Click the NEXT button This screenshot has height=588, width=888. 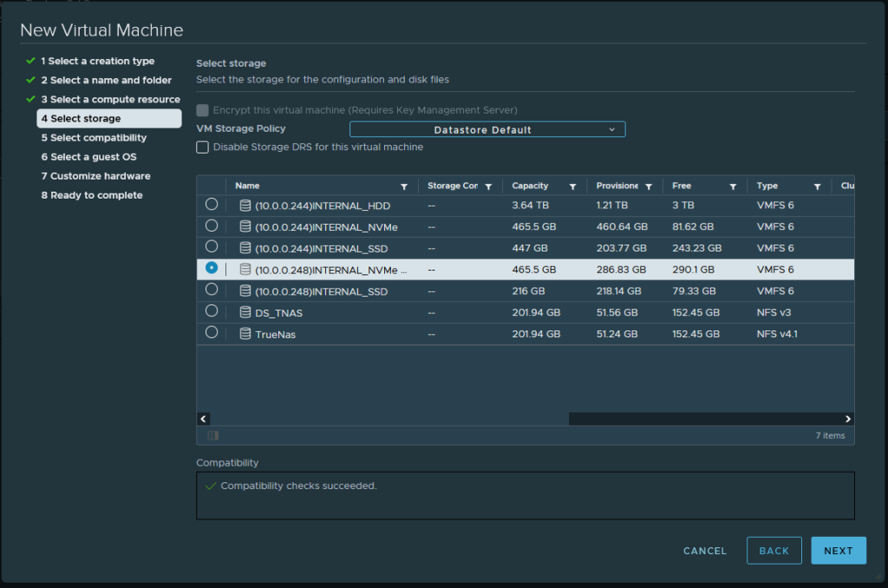click(838, 551)
